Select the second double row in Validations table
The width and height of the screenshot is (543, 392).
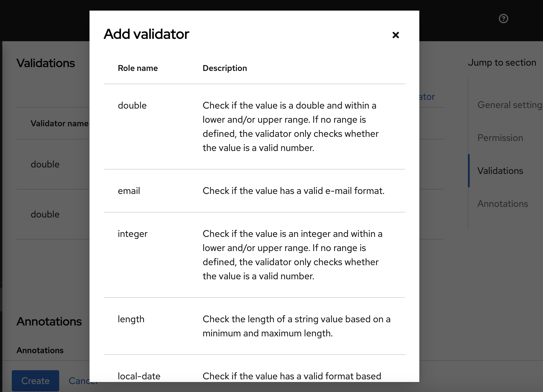pyautogui.click(x=45, y=214)
